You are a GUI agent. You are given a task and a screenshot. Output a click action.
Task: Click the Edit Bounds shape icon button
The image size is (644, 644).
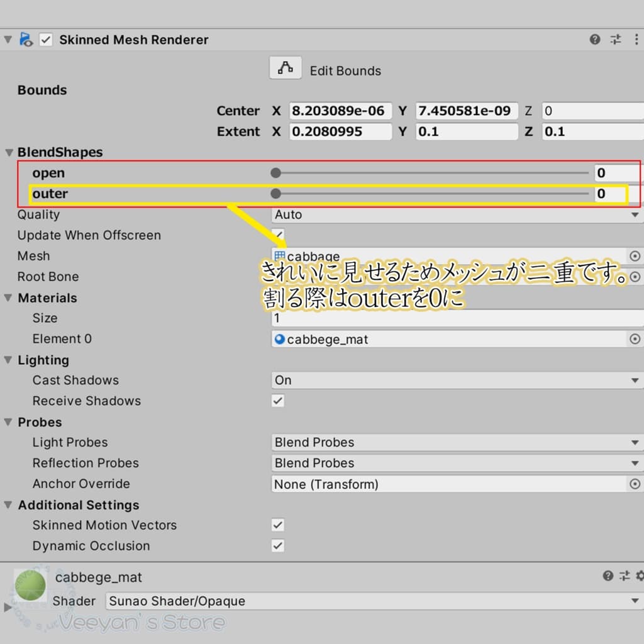pos(286,68)
